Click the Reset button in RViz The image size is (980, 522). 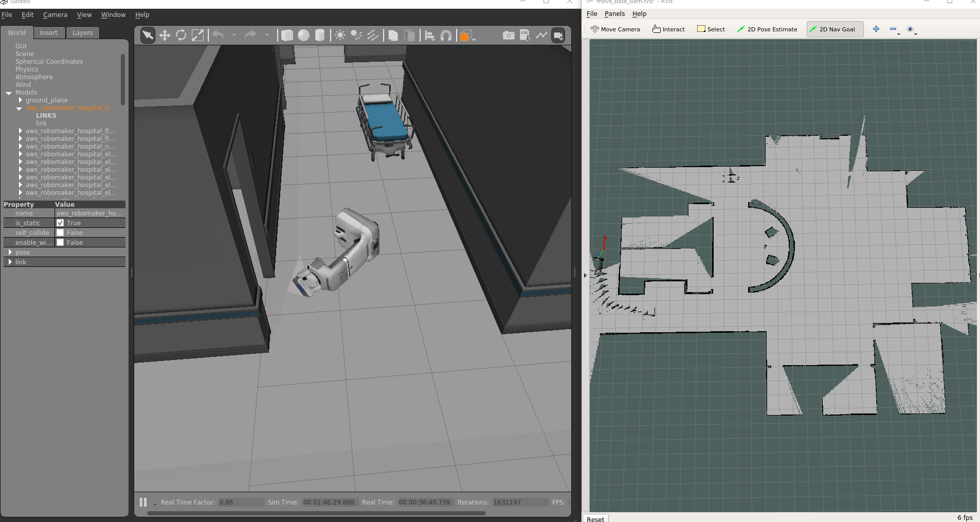(x=595, y=518)
